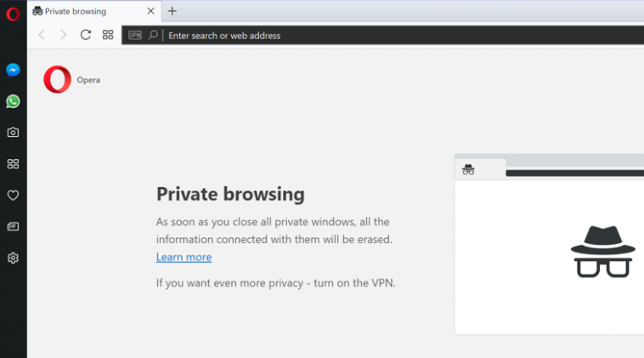Viewport: 644px width, 358px height.
Task: Click the sidebar Snapshot camera icon
Action: (x=13, y=133)
